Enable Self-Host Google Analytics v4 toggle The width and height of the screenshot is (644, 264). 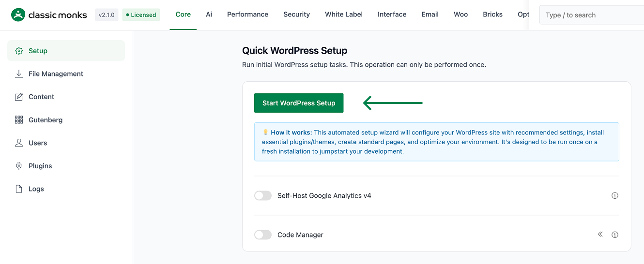pos(263,196)
